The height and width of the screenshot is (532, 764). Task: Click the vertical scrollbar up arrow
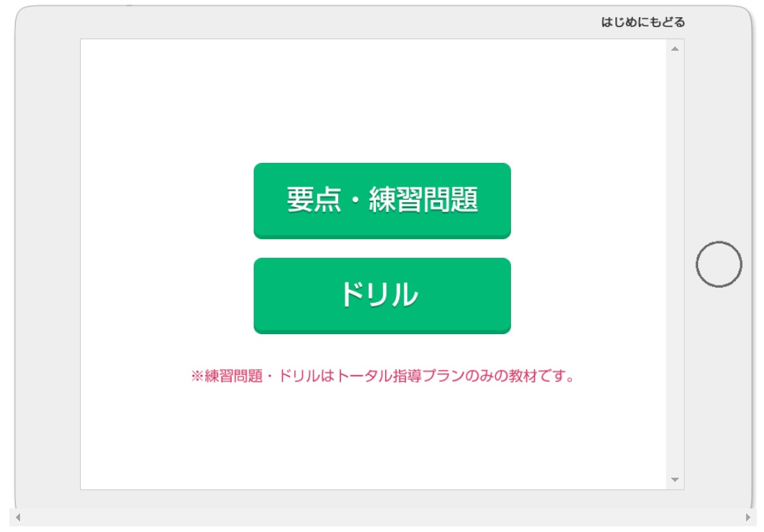tap(675, 49)
